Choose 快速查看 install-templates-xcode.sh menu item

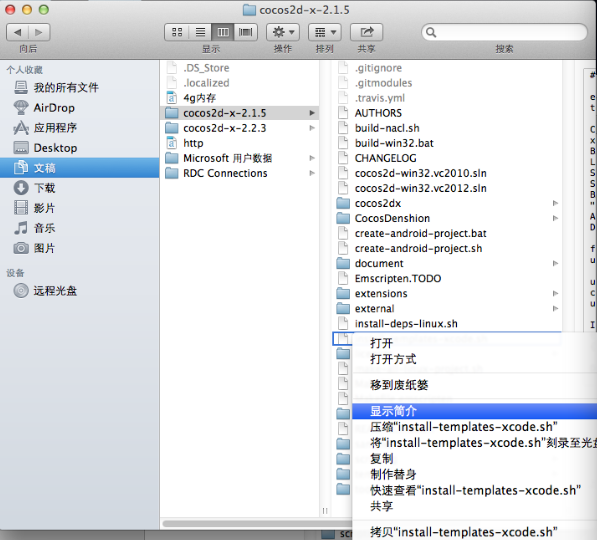coord(474,490)
